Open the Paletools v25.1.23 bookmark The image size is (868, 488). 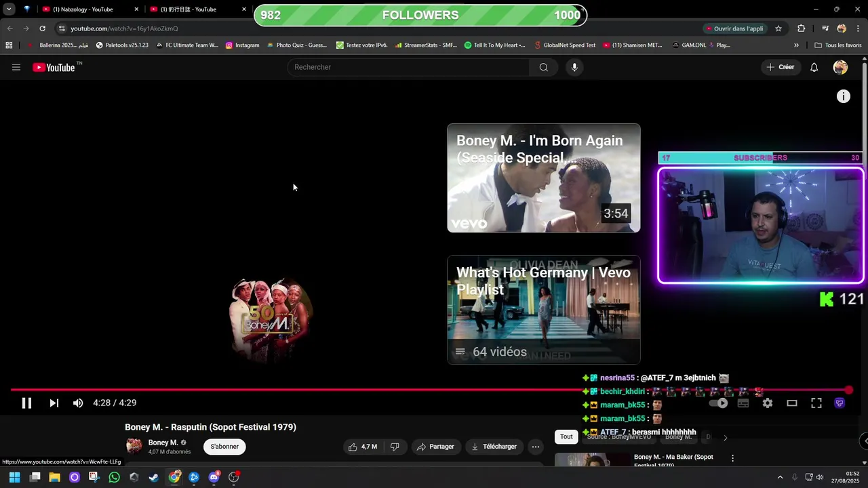tap(122, 45)
